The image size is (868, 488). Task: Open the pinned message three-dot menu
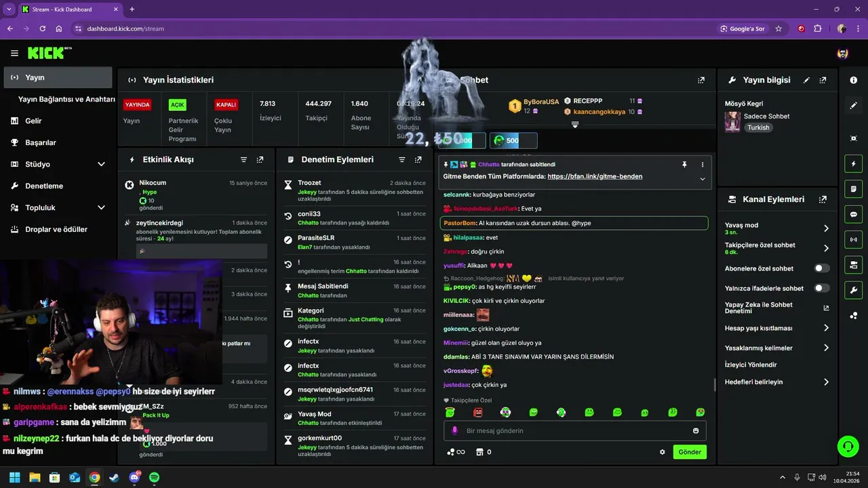(702, 165)
